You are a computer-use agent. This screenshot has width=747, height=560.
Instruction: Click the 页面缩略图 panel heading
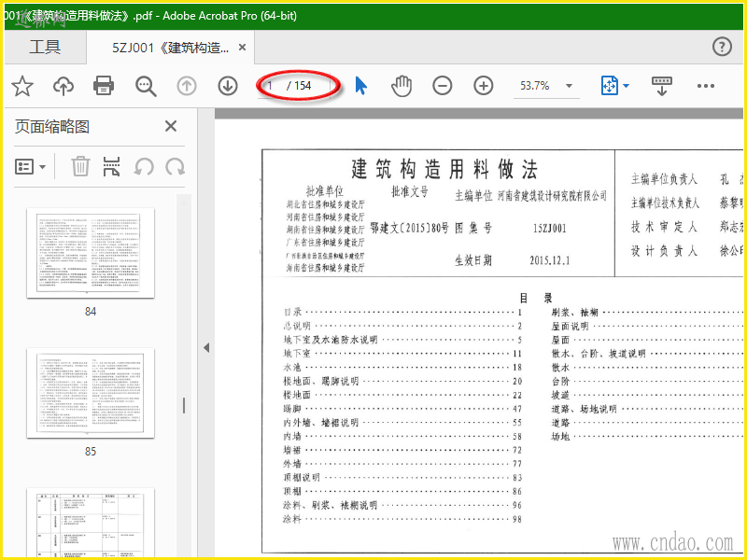coord(52,127)
